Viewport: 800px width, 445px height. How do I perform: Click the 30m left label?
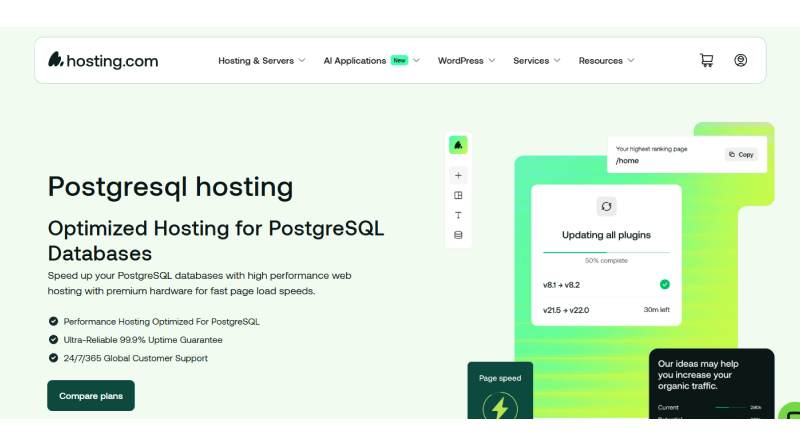pyautogui.click(x=657, y=310)
